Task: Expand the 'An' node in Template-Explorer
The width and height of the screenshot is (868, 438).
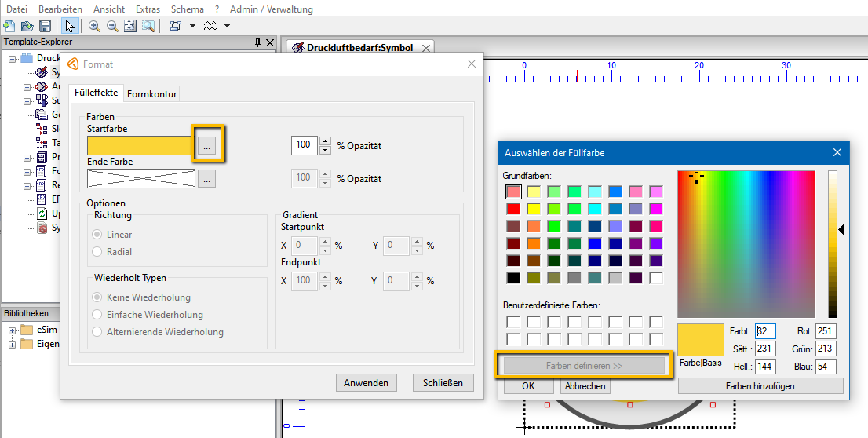Action: pos(27,87)
